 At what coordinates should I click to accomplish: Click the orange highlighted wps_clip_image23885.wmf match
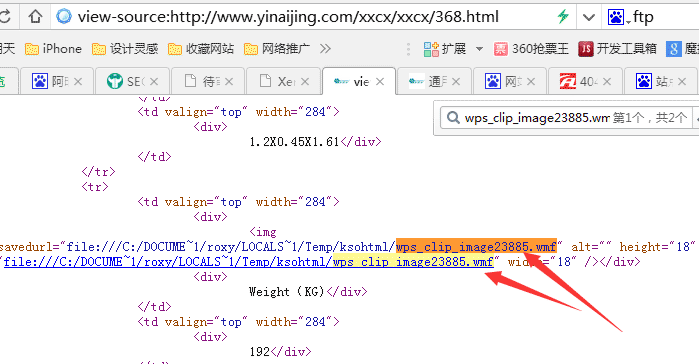click(x=477, y=246)
